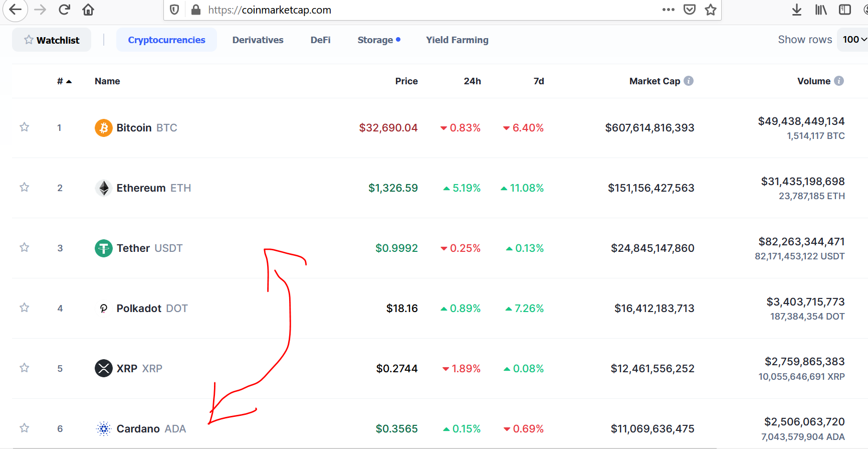The image size is (868, 449).
Task: Click the browser forward arrow
Action: coord(40,10)
